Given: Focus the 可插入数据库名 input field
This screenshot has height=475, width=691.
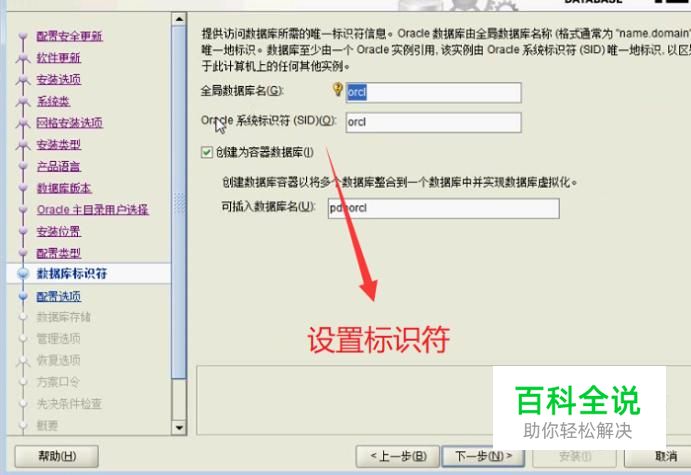Looking at the screenshot, I should (444, 208).
